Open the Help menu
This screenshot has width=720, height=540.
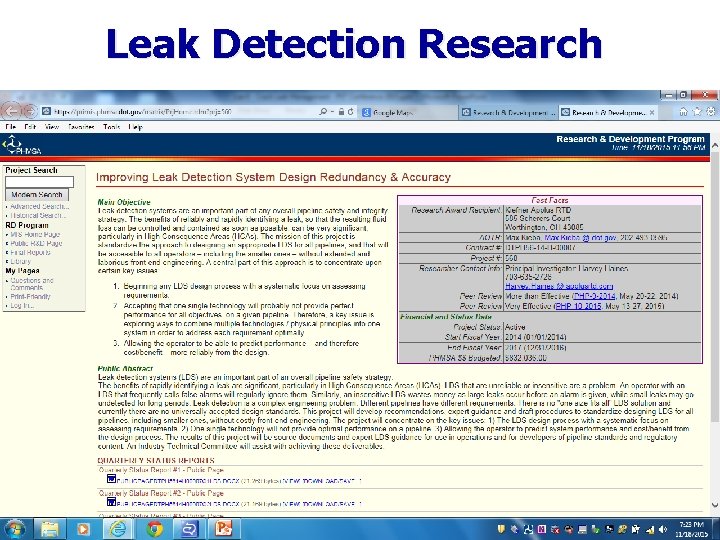135,127
